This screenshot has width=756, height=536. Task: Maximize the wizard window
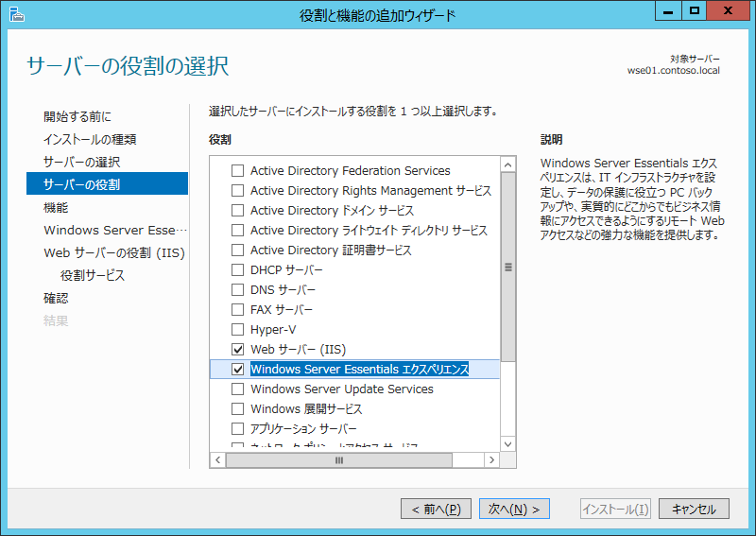(694, 11)
